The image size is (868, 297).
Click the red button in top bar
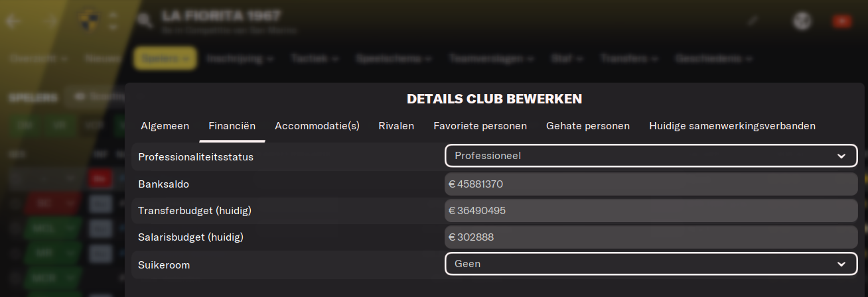[842, 21]
